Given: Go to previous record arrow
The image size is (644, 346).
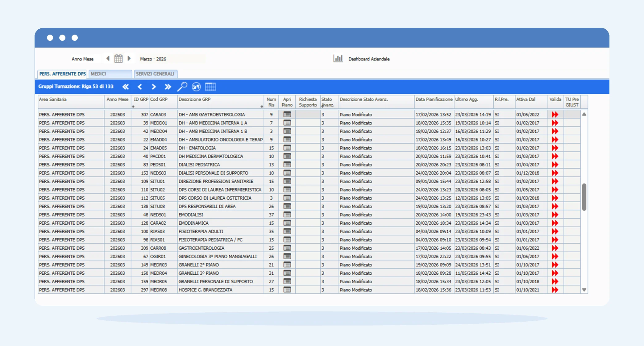Looking at the screenshot, I should point(140,87).
